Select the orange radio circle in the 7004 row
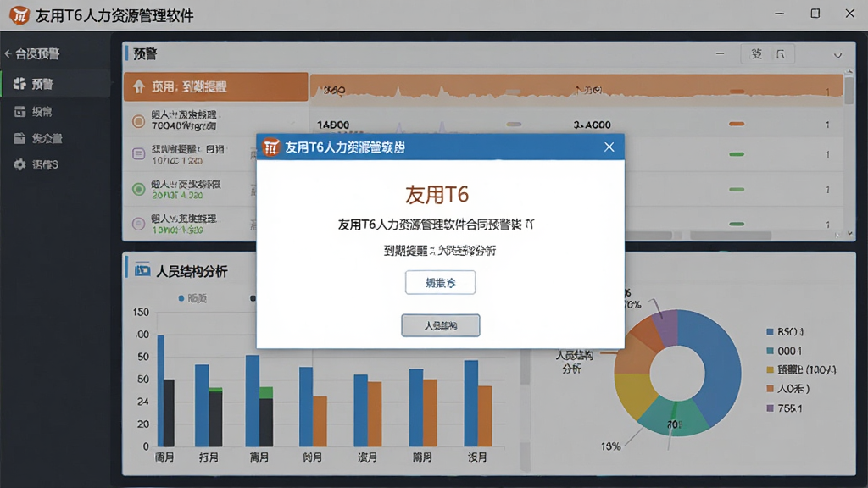 pyautogui.click(x=138, y=120)
